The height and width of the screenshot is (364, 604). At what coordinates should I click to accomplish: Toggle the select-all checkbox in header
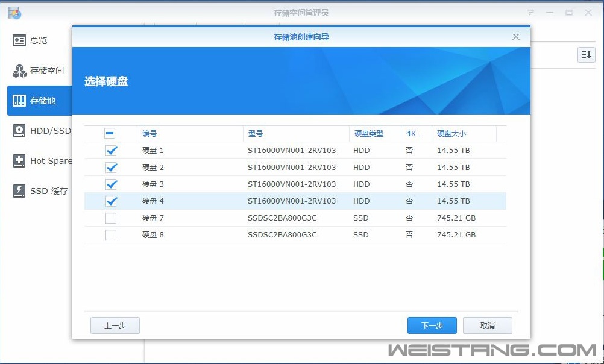pos(111,133)
